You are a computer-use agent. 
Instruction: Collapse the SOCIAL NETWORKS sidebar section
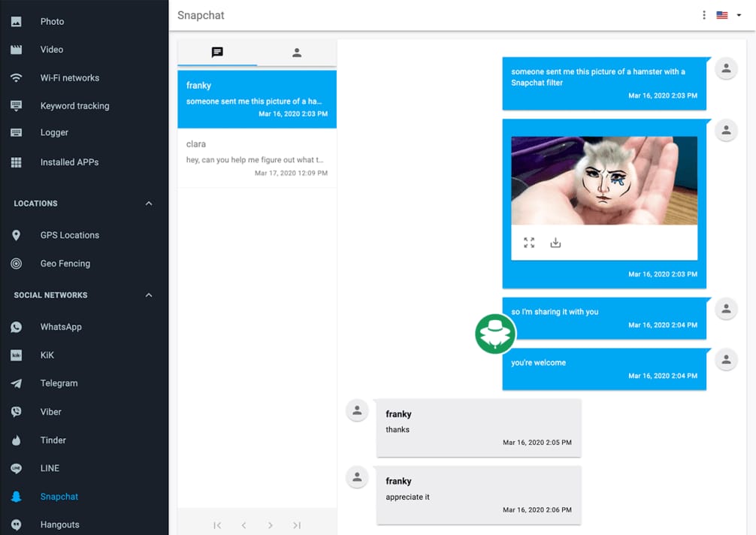click(x=148, y=295)
